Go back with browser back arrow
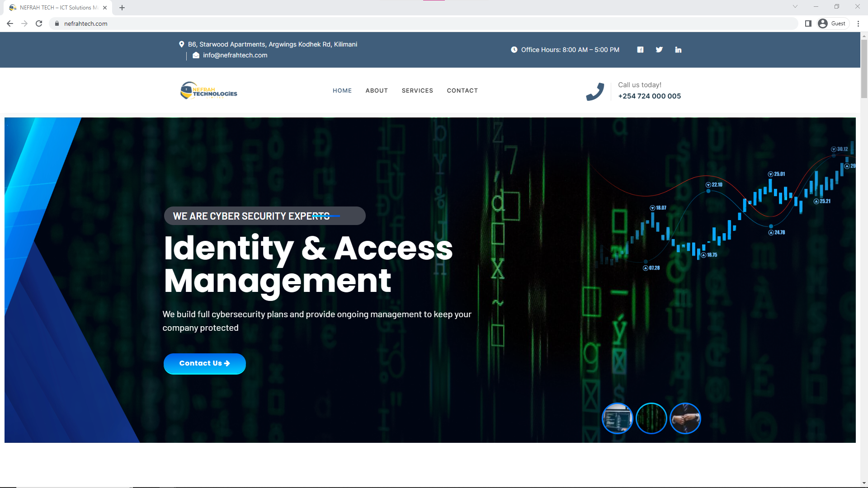Viewport: 868px width, 488px height. tap(10, 23)
